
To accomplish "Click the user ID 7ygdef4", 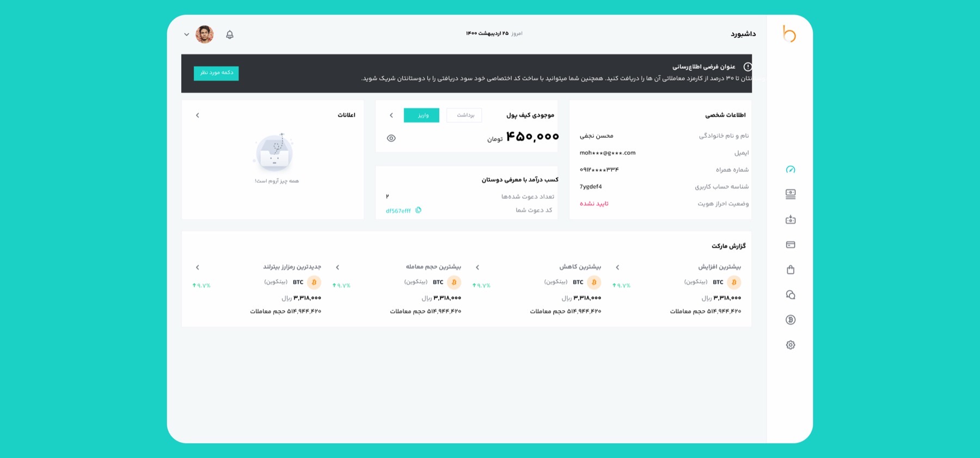I will (591, 187).
